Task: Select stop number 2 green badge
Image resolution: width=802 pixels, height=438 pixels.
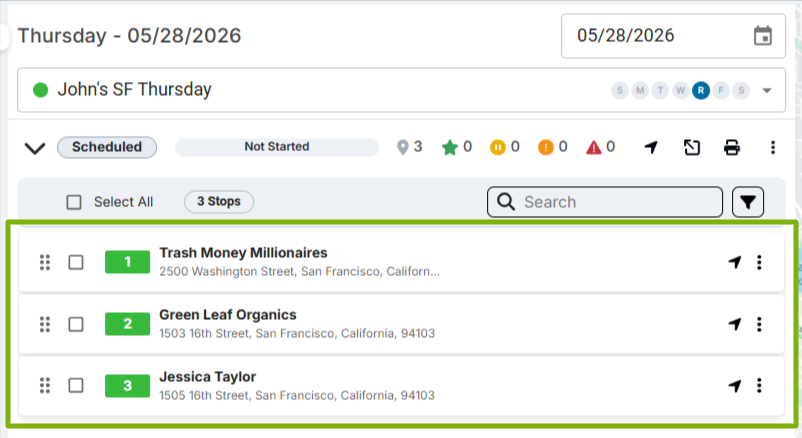Action: pyautogui.click(x=127, y=324)
